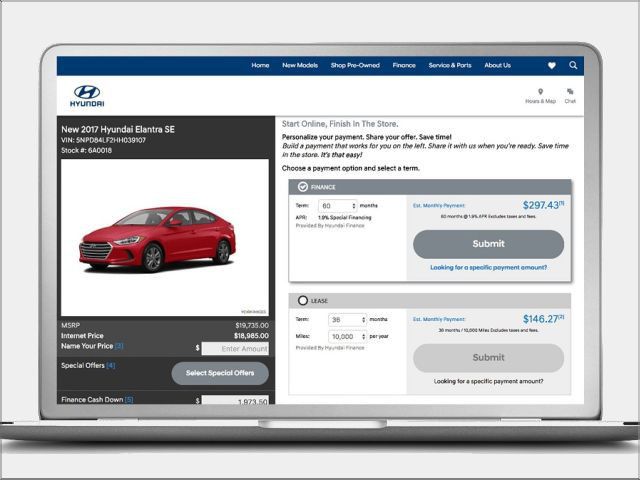
Task: Open the New Models menu
Action: tap(300, 65)
